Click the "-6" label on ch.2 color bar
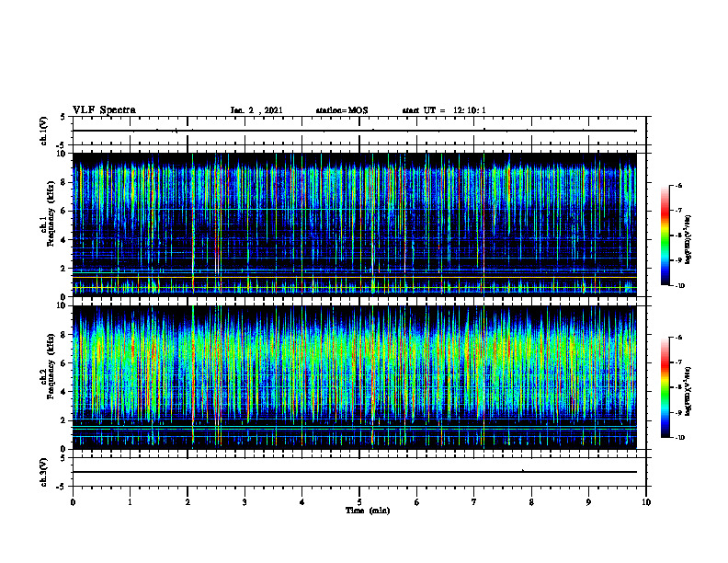Image resolution: width=728 pixels, height=563 pixels. coord(678,338)
